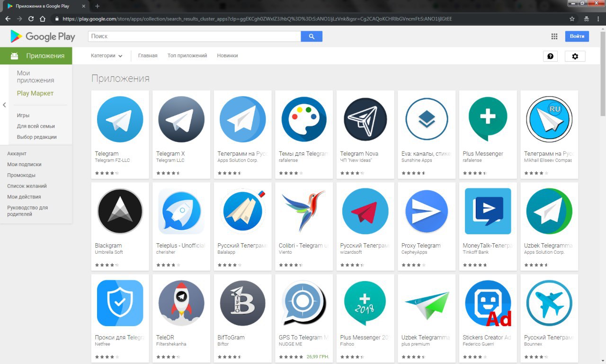Open a new browser tab with plus
Image resolution: width=606 pixels, height=364 pixels.
(x=98, y=6)
